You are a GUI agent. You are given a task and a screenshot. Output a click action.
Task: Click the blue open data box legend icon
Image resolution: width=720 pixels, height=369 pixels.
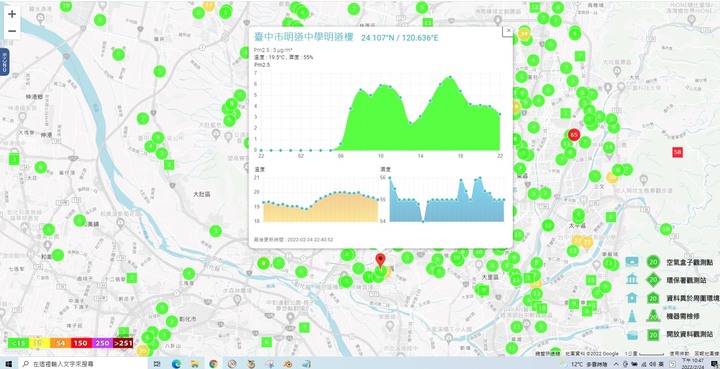[632, 335]
